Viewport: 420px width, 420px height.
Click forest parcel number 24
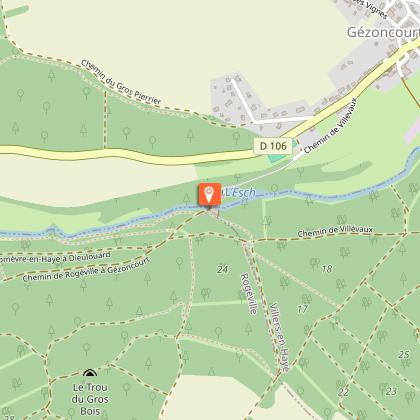coord(222,269)
